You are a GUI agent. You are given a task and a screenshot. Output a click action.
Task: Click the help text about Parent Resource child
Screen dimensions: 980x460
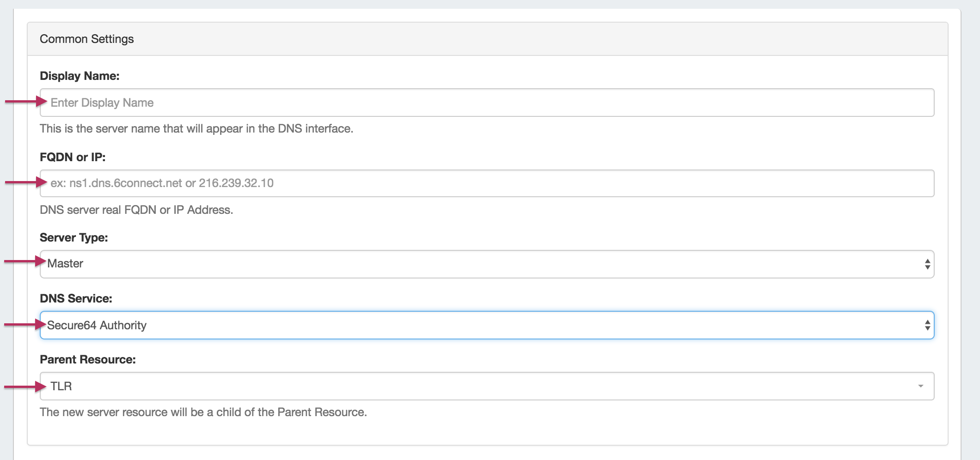tap(203, 412)
